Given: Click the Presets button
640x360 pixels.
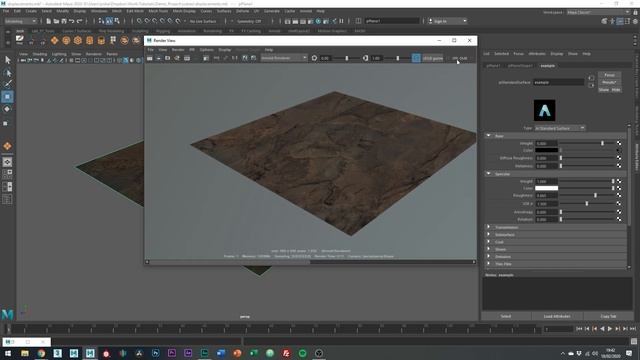Looking at the screenshot, I should 609,82.
